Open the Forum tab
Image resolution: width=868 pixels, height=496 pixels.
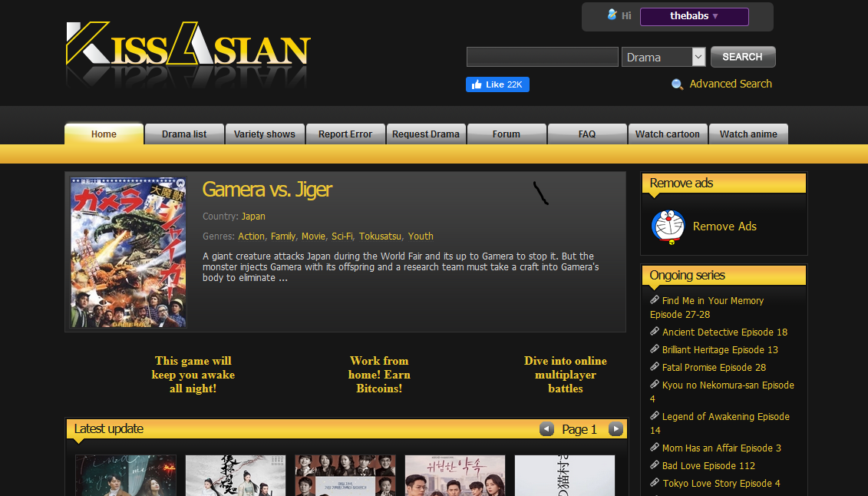[507, 134]
